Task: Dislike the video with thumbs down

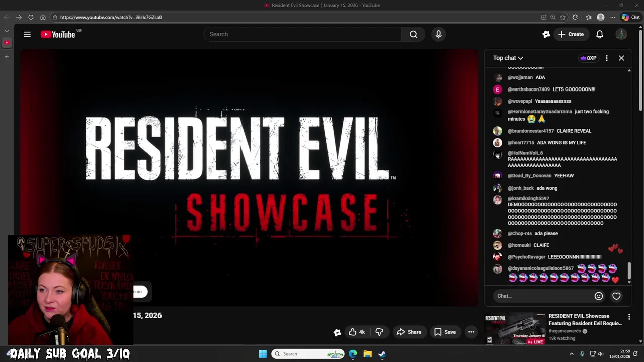Action: coord(379,332)
